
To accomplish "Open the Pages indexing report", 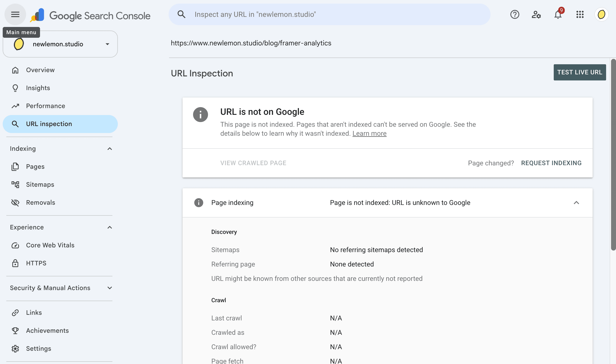I will pos(60,166).
